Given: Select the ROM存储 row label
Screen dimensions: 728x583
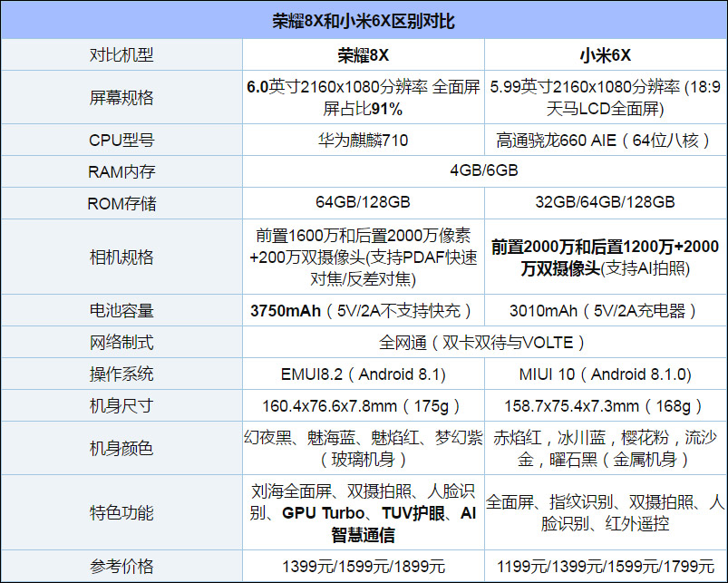Looking at the screenshot, I should pos(121,203).
